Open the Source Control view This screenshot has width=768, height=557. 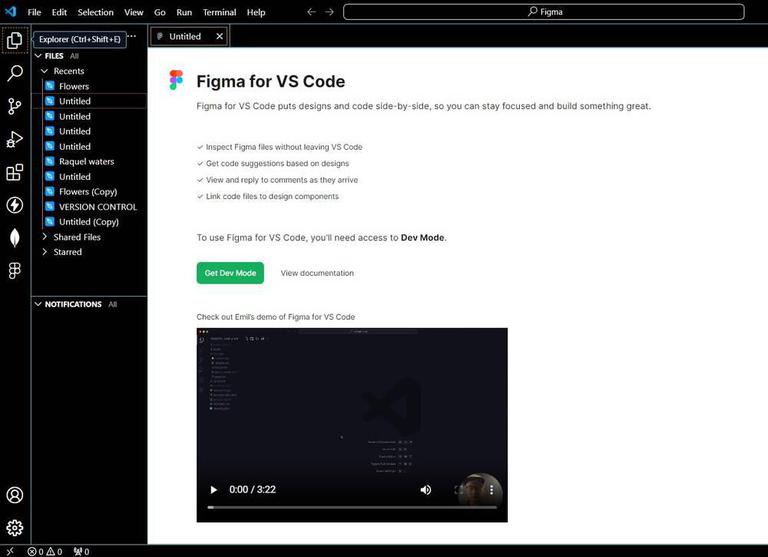(x=15, y=106)
